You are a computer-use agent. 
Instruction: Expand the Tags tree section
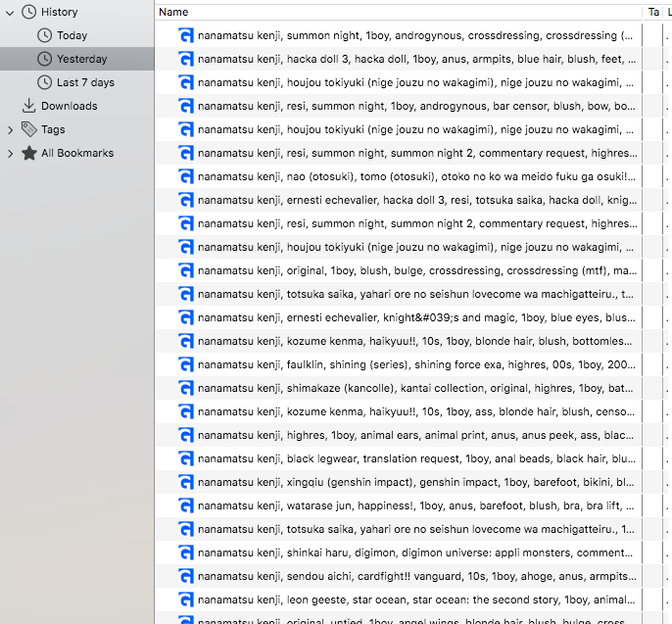(x=10, y=130)
